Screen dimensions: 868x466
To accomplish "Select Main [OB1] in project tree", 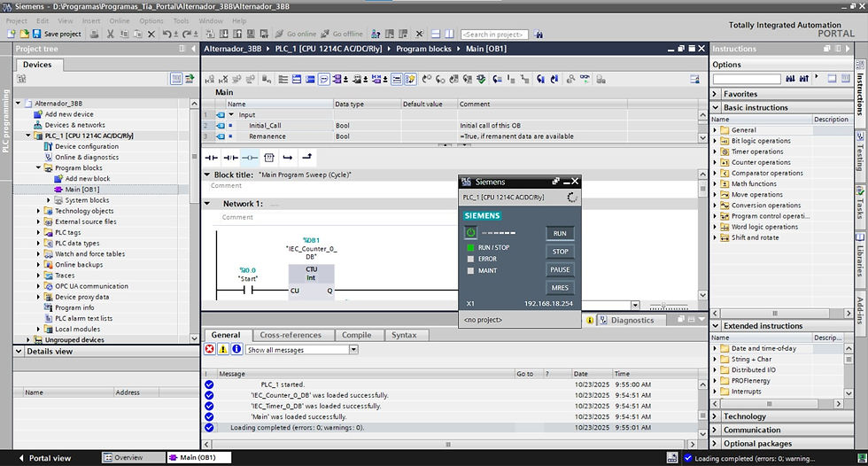I will [81, 190].
